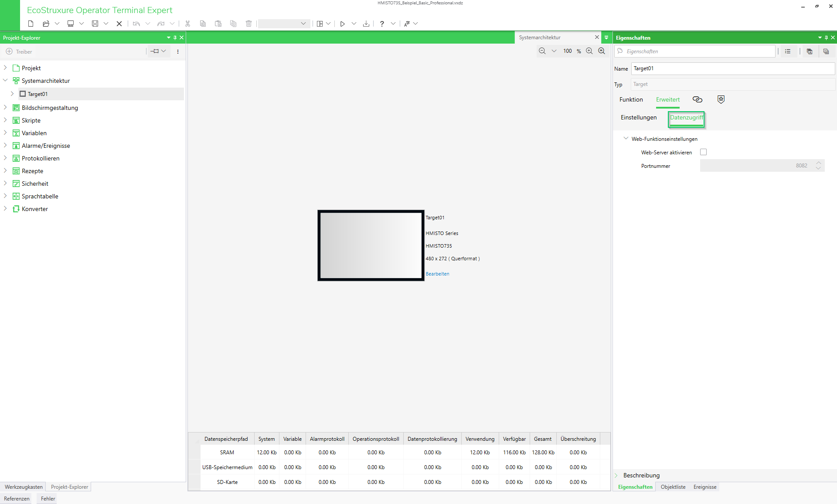Create a new project file
This screenshot has width=837, height=504.
(31, 24)
